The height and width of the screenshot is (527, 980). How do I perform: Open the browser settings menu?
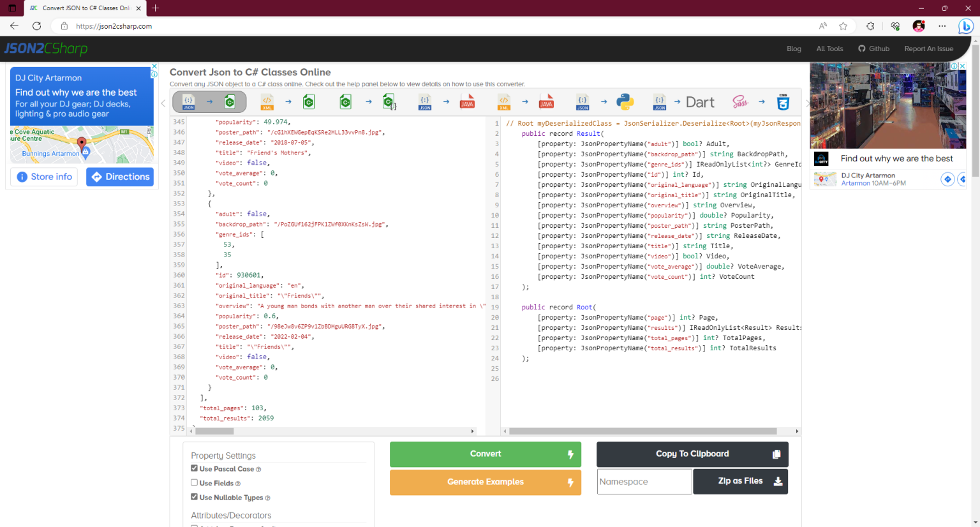coord(942,26)
